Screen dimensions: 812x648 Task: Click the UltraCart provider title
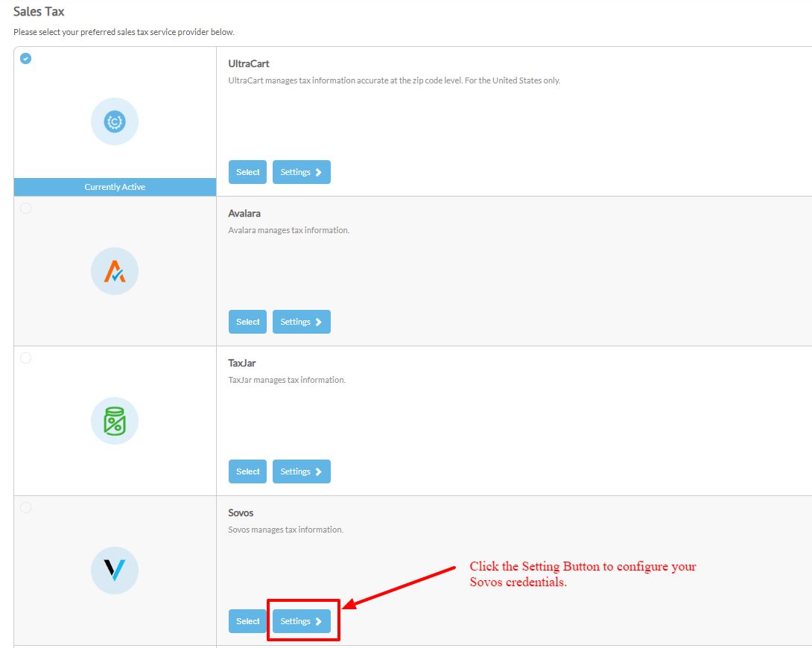click(249, 63)
